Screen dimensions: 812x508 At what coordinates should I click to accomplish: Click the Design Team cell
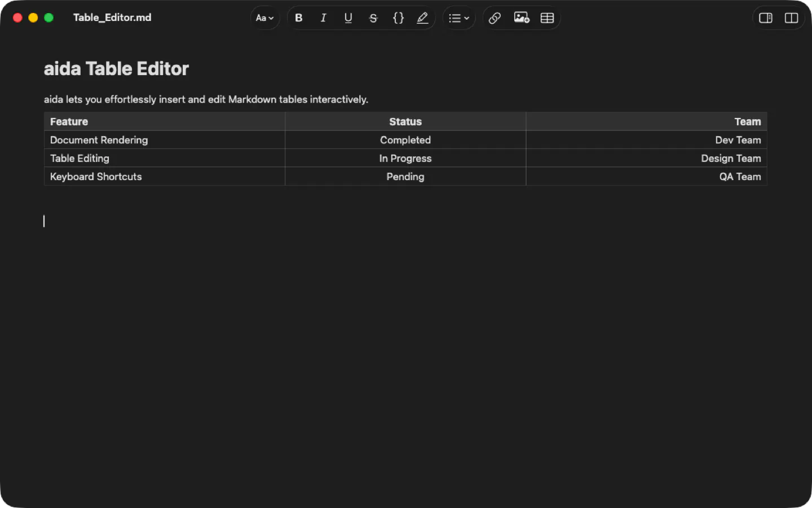[x=646, y=158]
